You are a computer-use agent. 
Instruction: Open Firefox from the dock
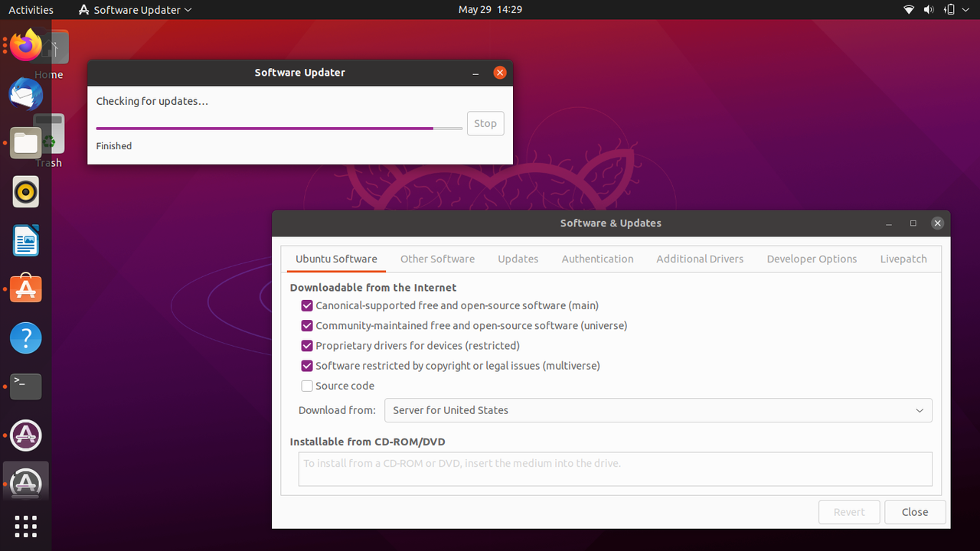26,45
